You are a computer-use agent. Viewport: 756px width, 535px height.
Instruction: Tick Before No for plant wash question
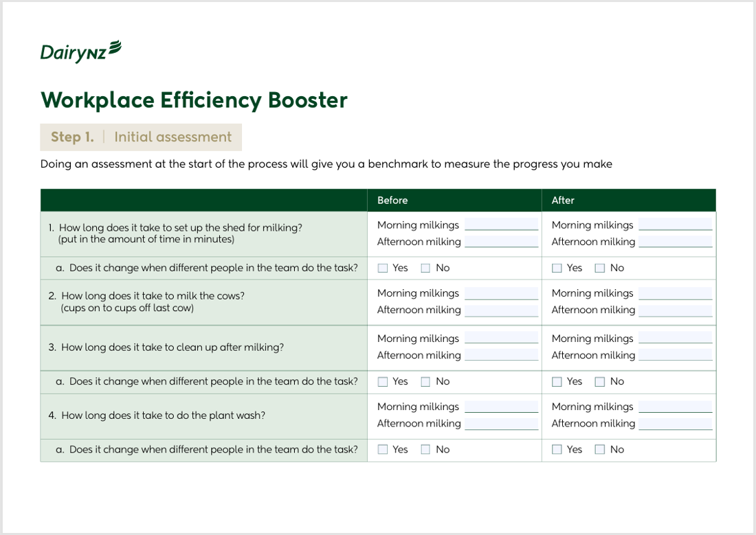click(x=425, y=449)
